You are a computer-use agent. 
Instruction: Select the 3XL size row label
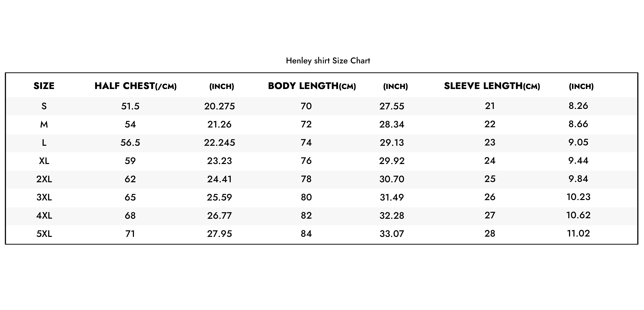[44, 197]
